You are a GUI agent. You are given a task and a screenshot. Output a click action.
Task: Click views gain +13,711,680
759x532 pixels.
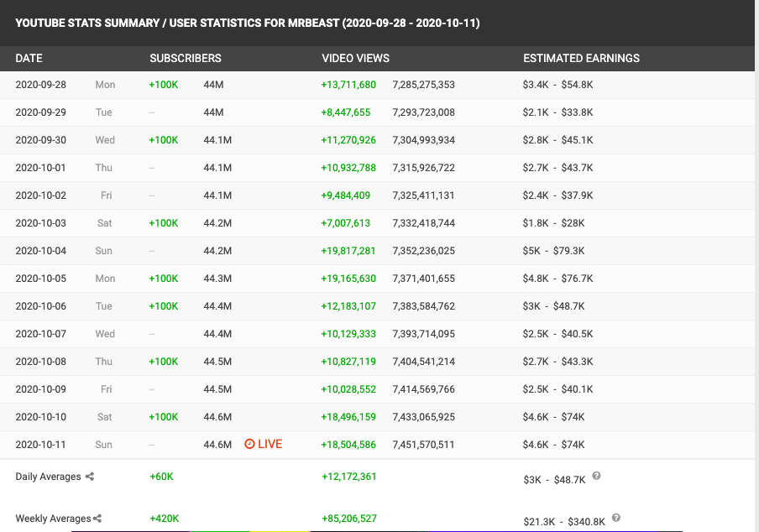click(x=348, y=85)
